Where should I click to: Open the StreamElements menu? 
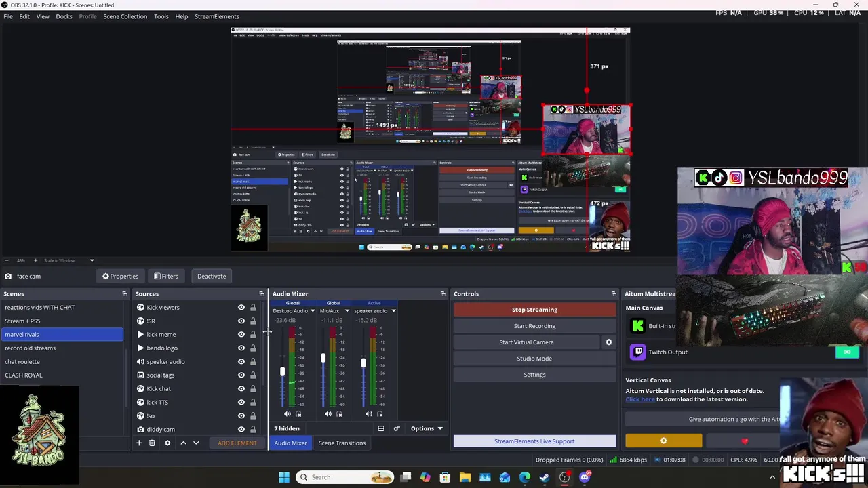(x=216, y=16)
